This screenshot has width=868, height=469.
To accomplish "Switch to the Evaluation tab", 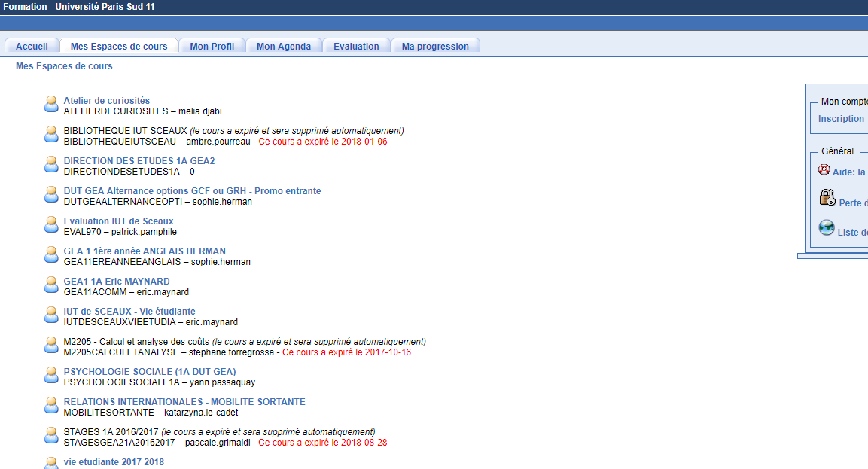I will [x=356, y=47].
